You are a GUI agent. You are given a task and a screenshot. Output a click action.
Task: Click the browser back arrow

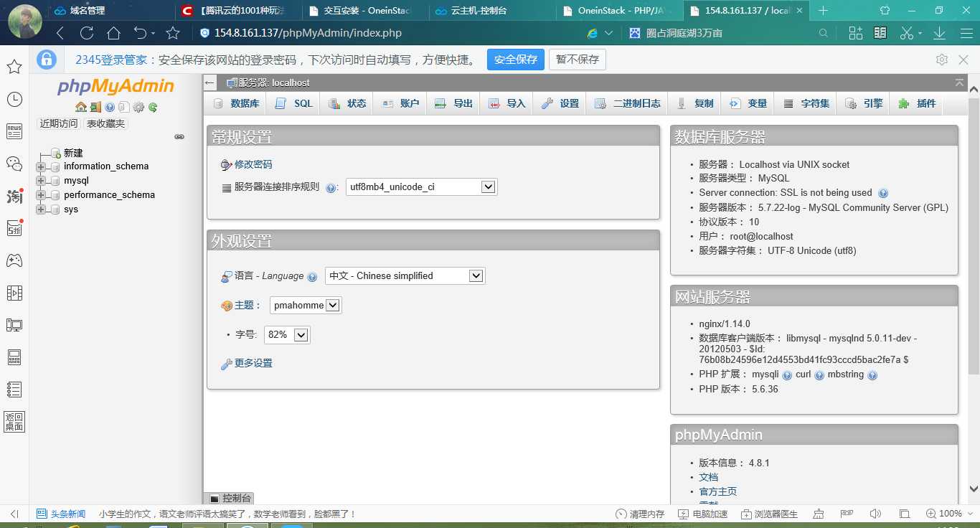pyautogui.click(x=60, y=33)
